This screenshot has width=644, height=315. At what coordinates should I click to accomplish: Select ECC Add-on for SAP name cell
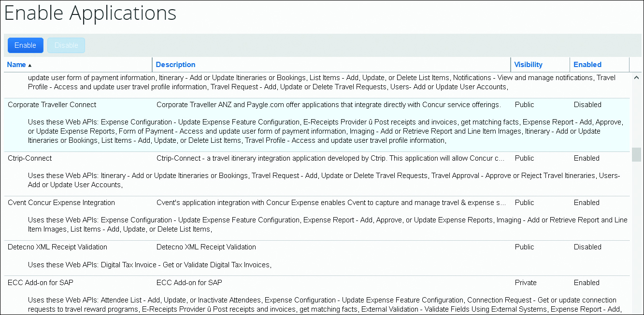tap(41, 283)
